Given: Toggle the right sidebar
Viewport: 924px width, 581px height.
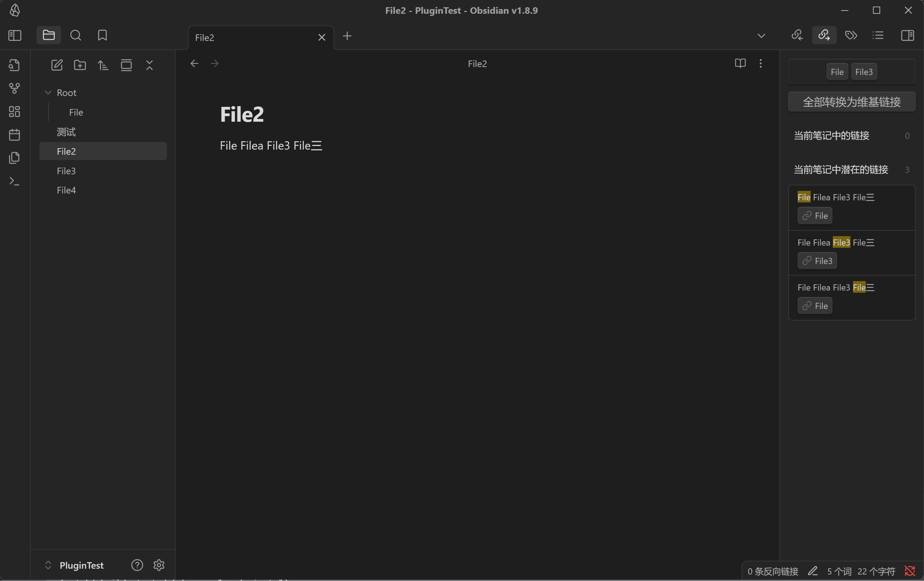Looking at the screenshot, I should point(907,35).
